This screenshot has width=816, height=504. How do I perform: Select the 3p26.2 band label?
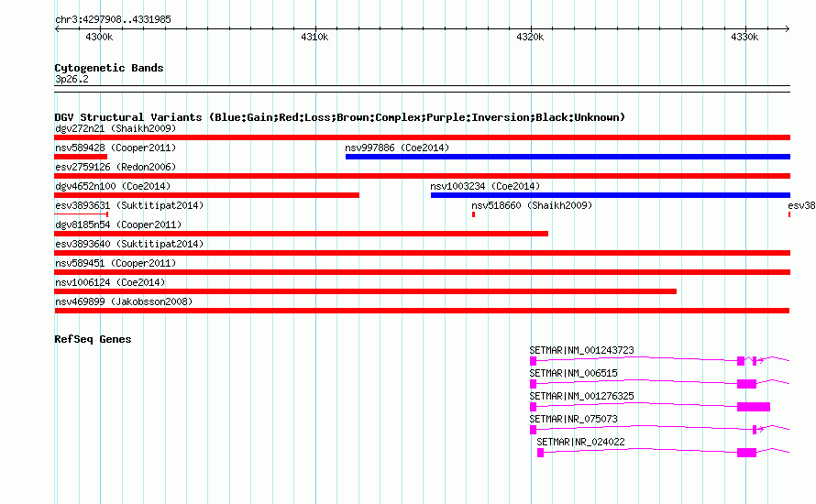click(x=72, y=79)
